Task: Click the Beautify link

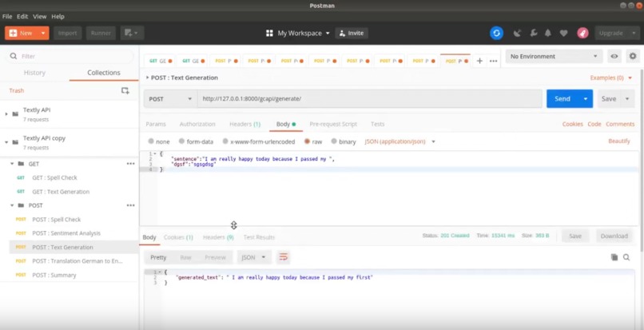Action: (619, 141)
